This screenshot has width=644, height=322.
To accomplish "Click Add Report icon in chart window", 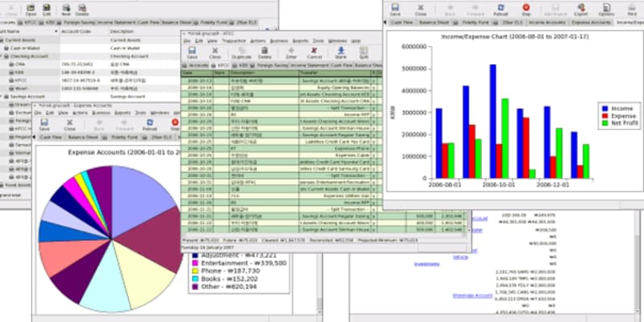I will point(555,10).
